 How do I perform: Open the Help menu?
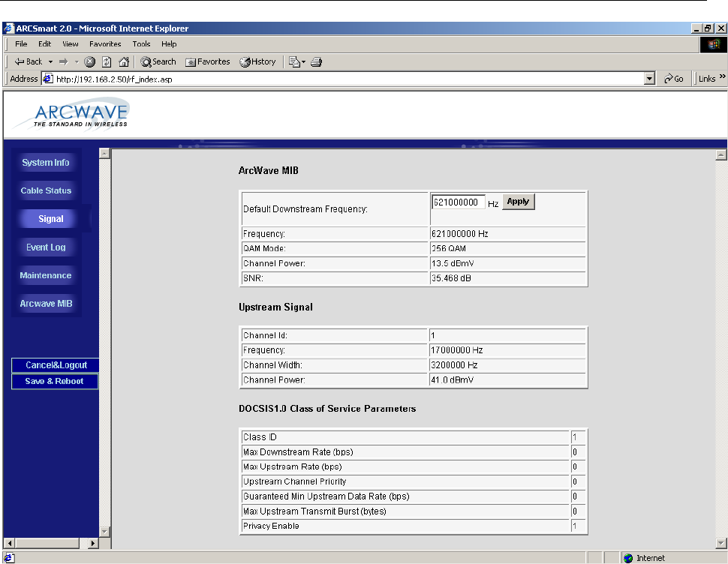point(169,44)
